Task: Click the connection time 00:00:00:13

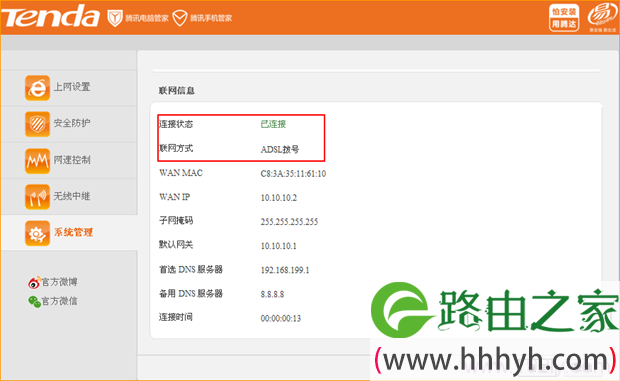Action: click(281, 318)
